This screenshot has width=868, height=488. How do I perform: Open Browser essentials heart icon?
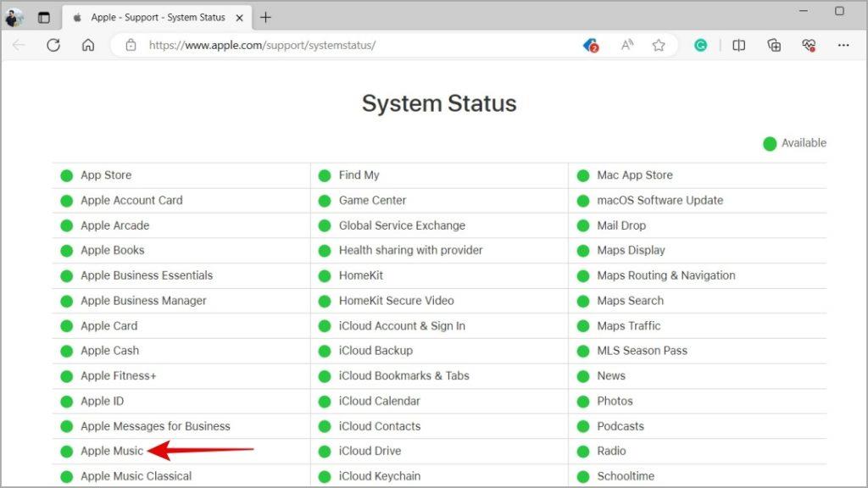point(809,46)
